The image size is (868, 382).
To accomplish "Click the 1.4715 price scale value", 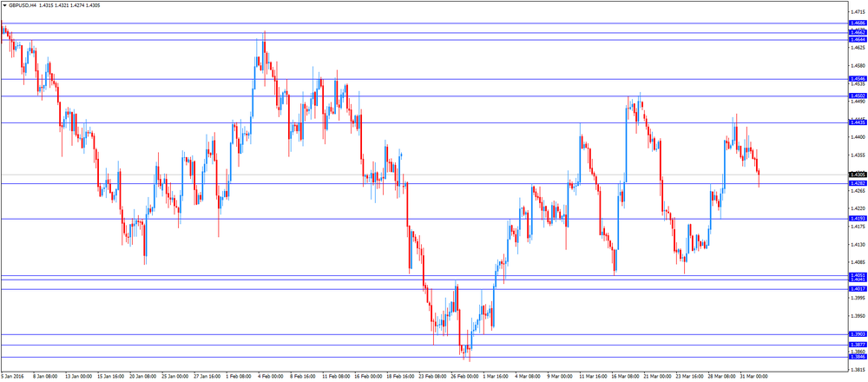I will (858, 11).
